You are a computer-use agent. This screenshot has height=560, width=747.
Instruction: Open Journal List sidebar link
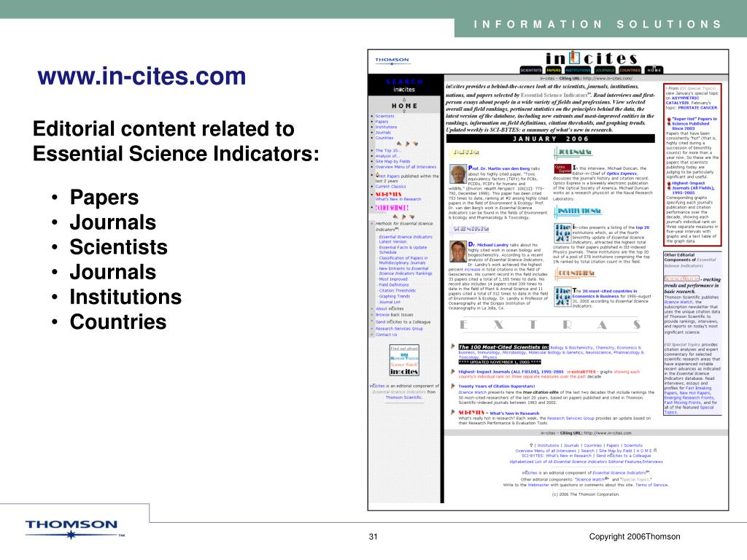(x=390, y=302)
